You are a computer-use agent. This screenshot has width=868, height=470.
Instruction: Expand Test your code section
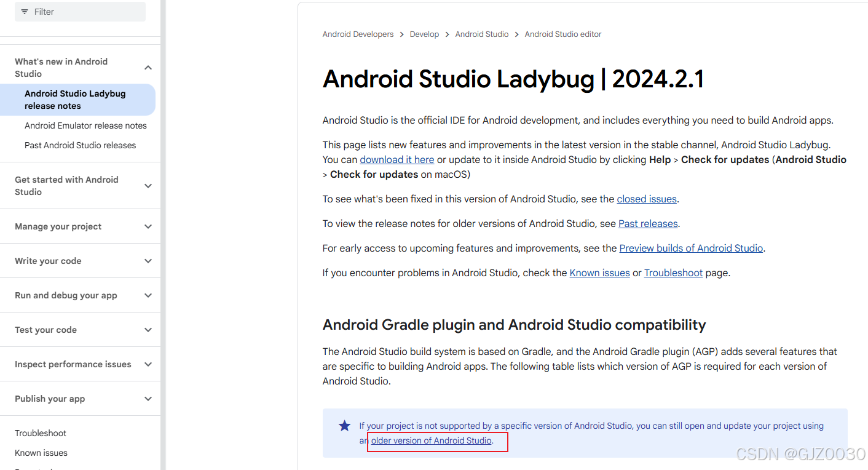coord(148,330)
